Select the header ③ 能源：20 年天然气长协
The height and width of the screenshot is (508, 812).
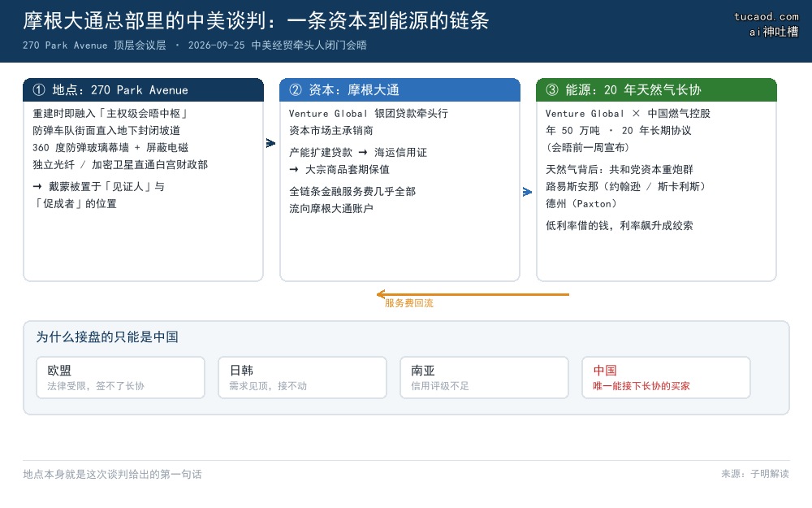pos(656,89)
